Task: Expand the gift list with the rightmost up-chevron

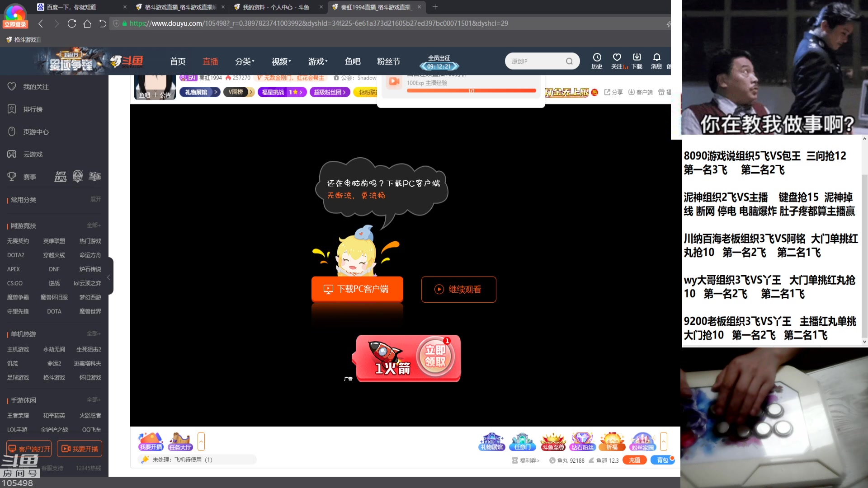Action: [x=664, y=441]
